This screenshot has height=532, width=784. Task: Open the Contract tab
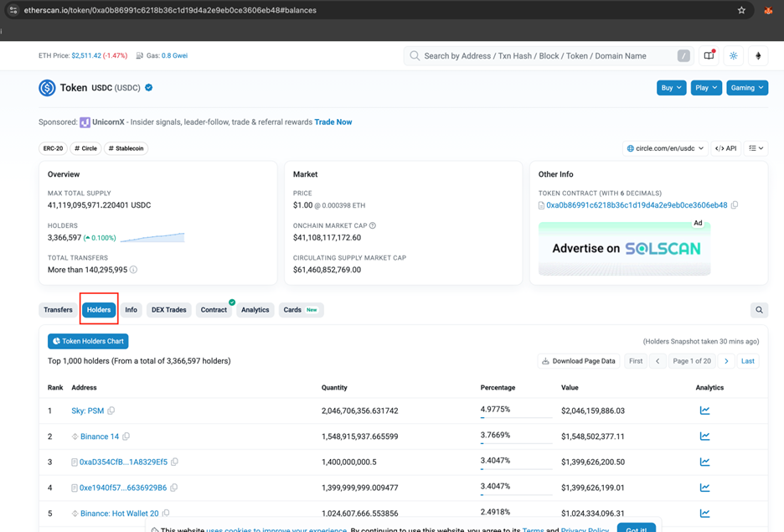[x=214, y=310]
